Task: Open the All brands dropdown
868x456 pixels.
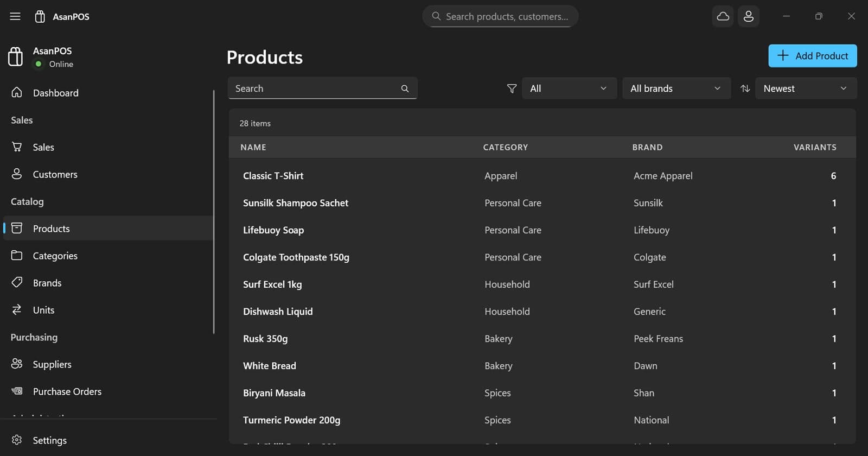Action: click(x=676, y=88)
